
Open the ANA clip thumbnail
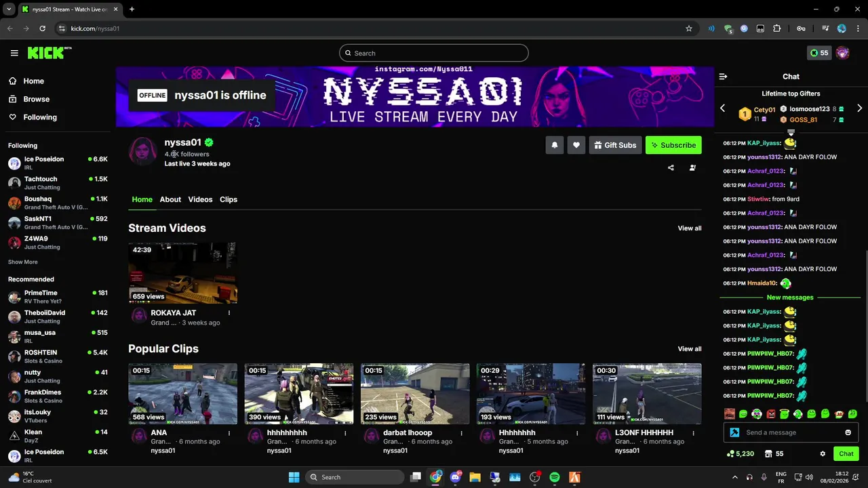click(182, 394)
